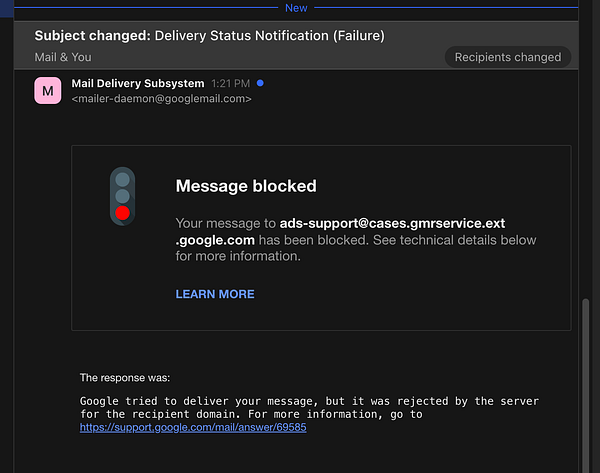Open the support.google.com answer link
Viewport: 600px width, 473px height.
tap(193, 427)
